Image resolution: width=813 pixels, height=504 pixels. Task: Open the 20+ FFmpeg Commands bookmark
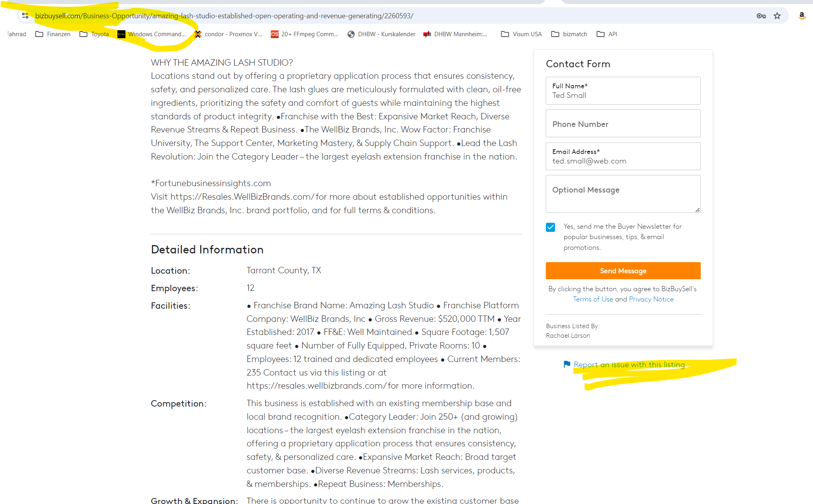(x=305, y=34)
